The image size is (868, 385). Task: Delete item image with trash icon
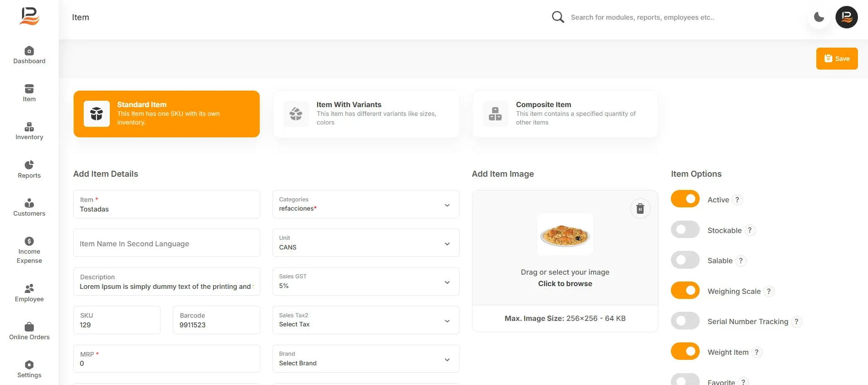coord(640,209)
